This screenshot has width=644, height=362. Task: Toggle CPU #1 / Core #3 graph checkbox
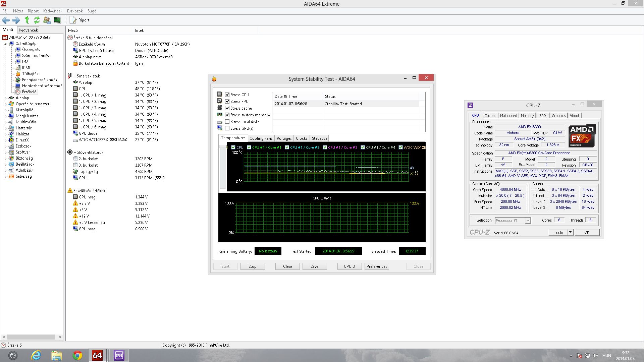pyautogui.click(x=325, y=147)
